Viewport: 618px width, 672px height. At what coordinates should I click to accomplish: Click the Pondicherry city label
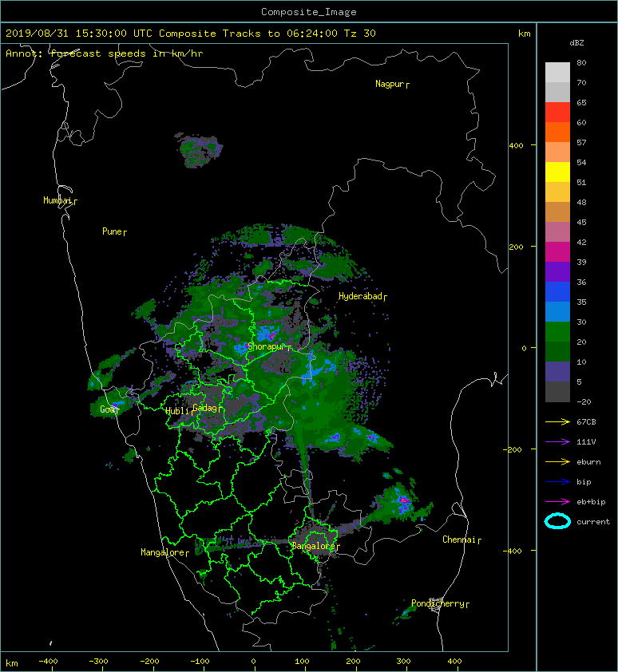point(440,603)
